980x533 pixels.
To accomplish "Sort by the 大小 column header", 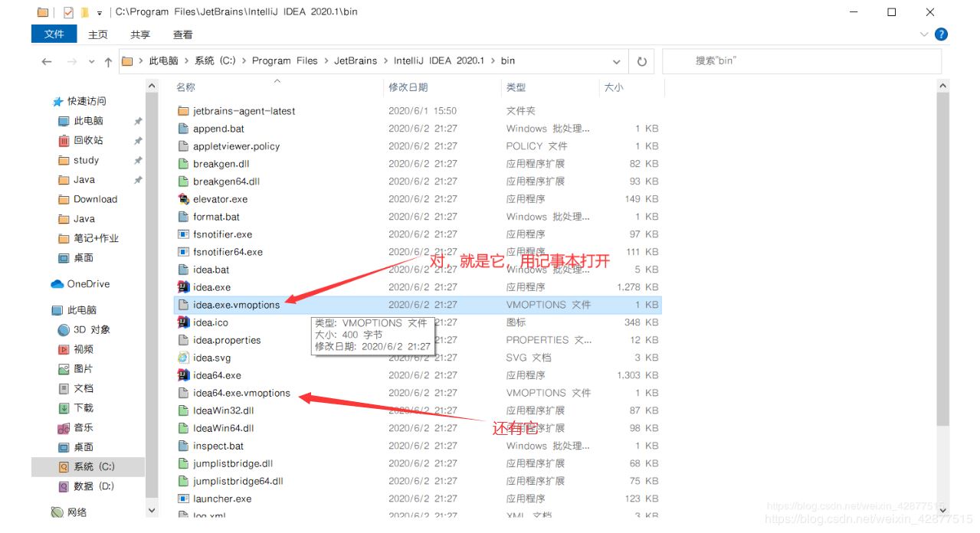I will pos(614,87).
